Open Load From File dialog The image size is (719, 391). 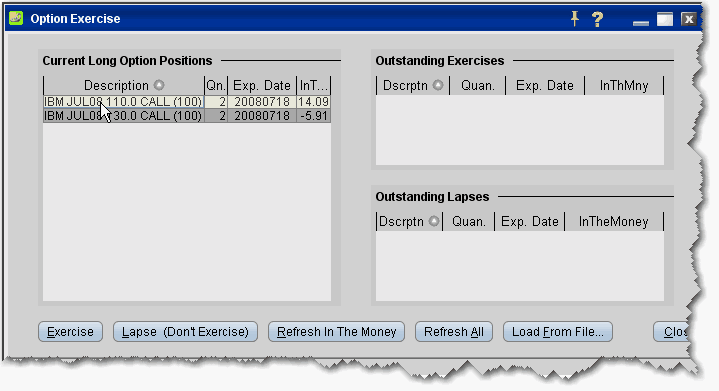tap(558, 332)
